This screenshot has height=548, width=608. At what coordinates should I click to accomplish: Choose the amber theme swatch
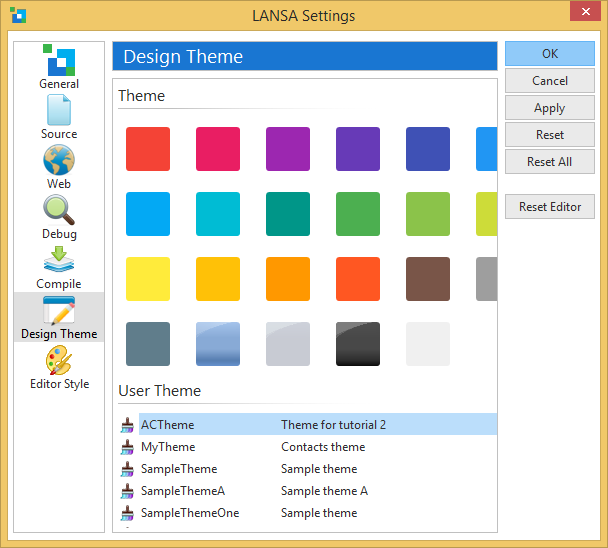tap(218, 279)
